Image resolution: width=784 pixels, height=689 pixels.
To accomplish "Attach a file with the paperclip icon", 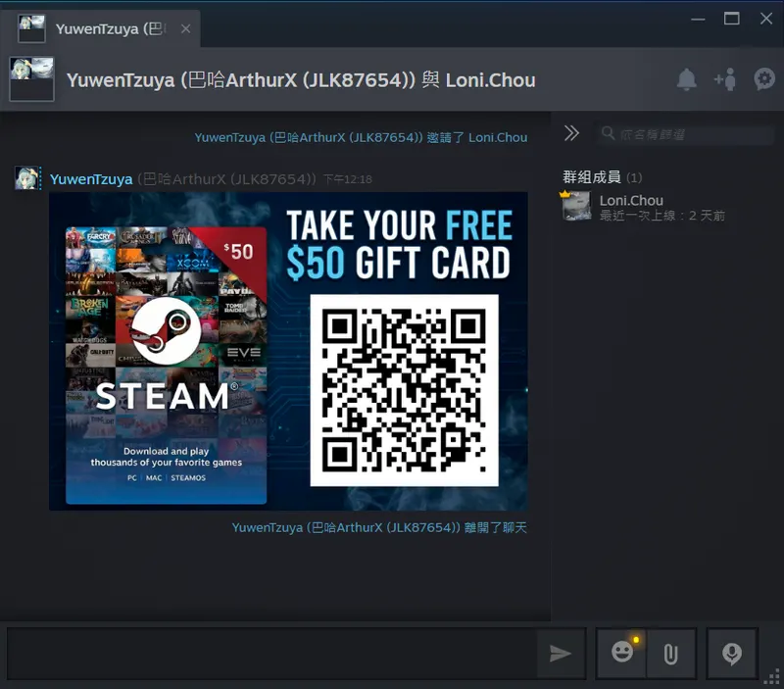I will (670, 653).
